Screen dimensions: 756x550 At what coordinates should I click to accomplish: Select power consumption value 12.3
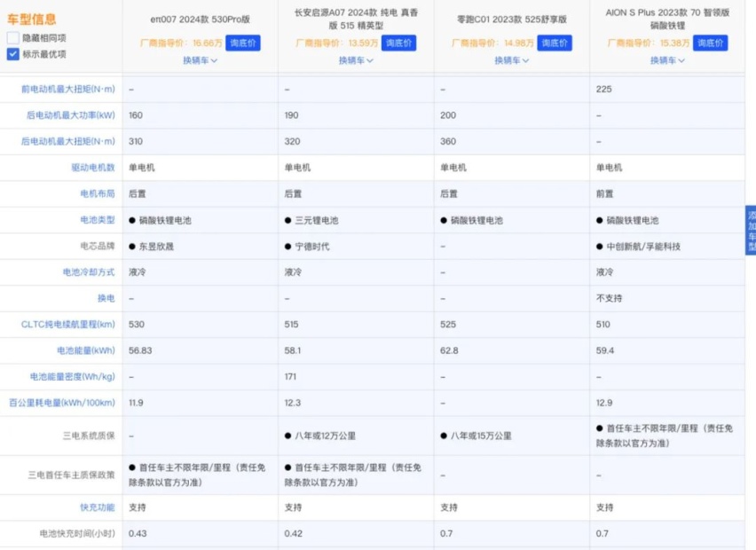pos(293,403)
